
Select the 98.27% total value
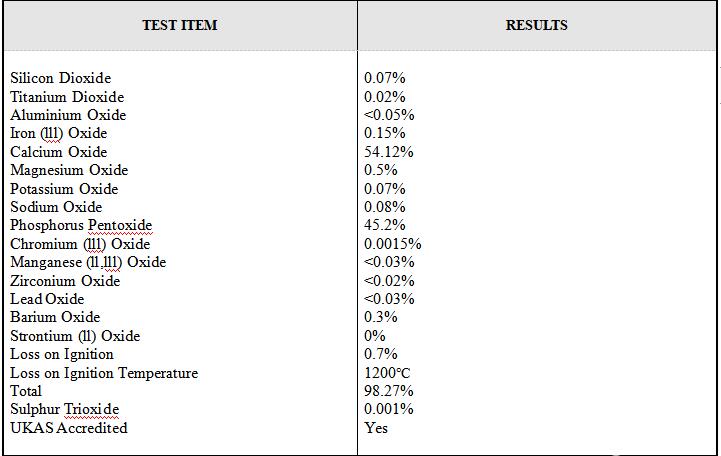[x=388, y=391]
